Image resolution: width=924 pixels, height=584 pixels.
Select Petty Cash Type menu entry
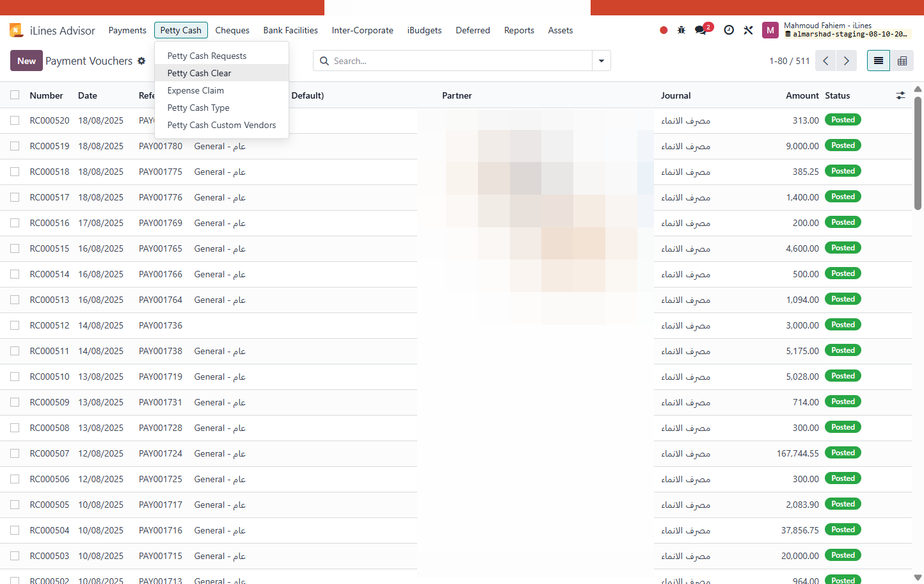[221, 108]
